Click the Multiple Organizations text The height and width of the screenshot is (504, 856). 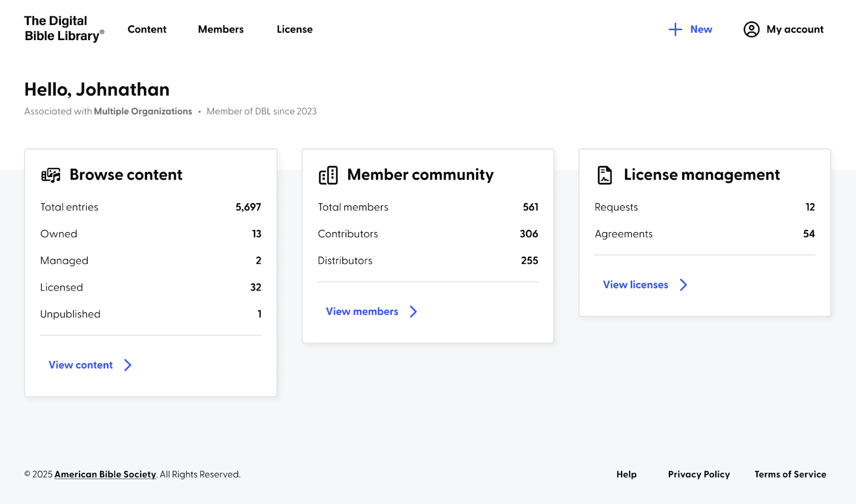[143, 111]
